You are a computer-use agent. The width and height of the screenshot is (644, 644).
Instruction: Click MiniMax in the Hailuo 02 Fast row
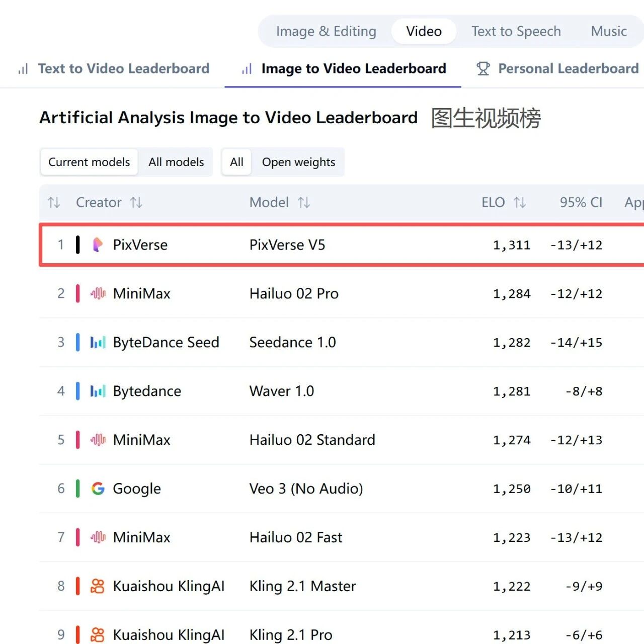142,537
